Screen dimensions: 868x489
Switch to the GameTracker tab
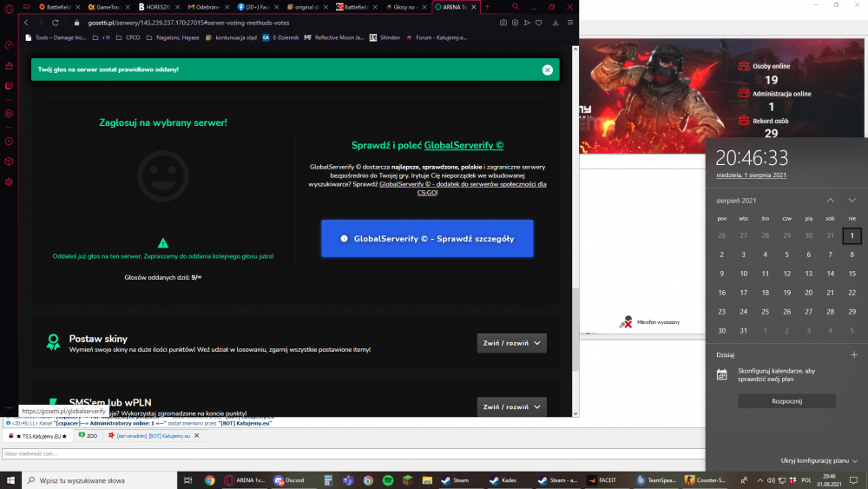coord(108,7)
